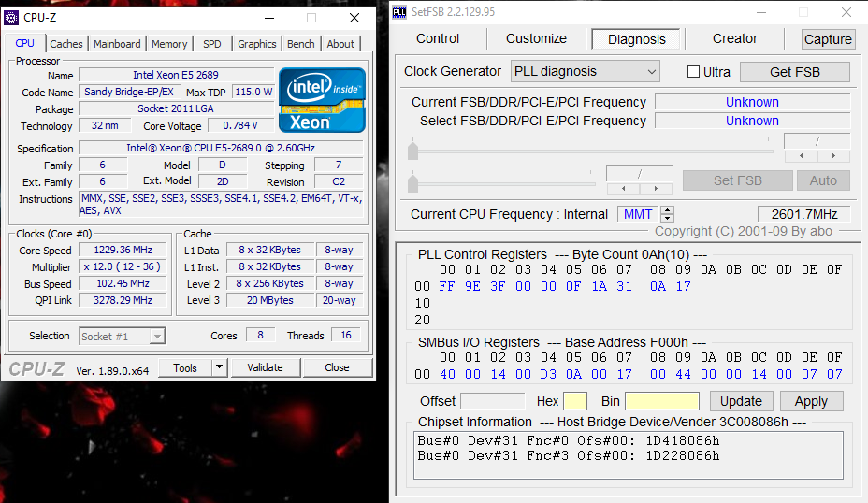
Task: Click the Intel Xeon E5 2689 name field
Action: point(176,75)
